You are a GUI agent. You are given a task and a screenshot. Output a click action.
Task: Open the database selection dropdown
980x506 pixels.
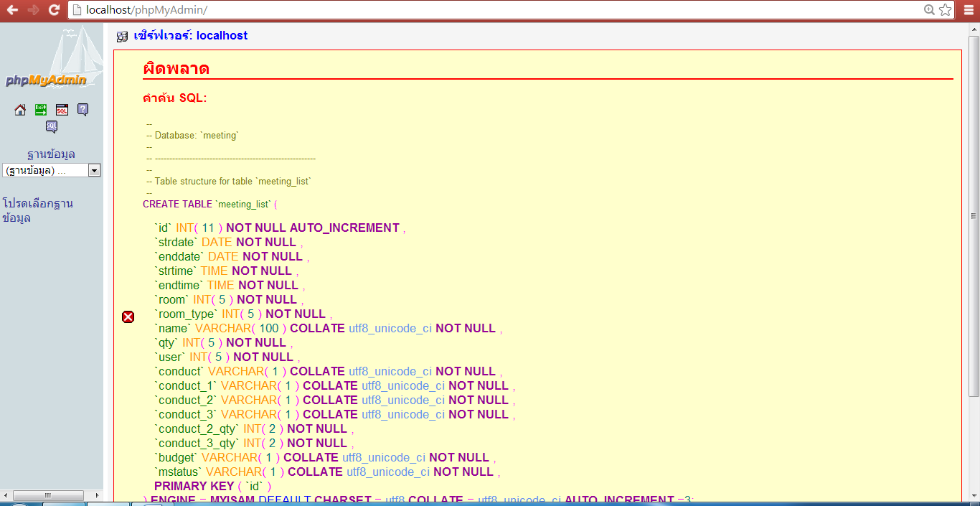click(x=52, y=170)
